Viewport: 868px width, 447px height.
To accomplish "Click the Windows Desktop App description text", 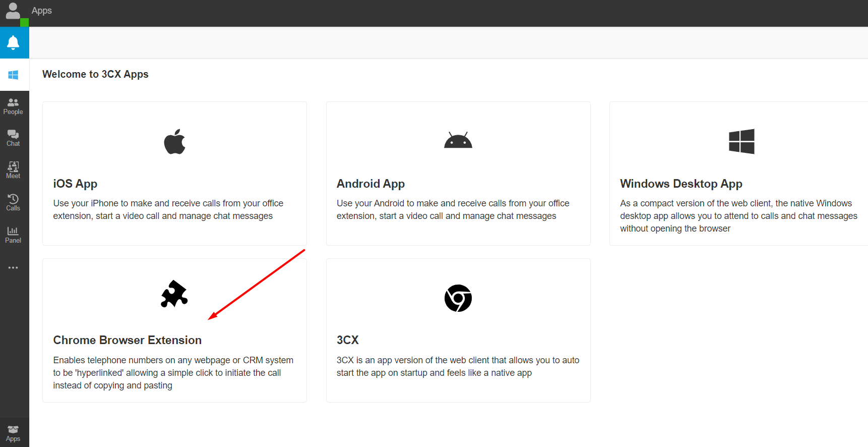I will point(738,216).
